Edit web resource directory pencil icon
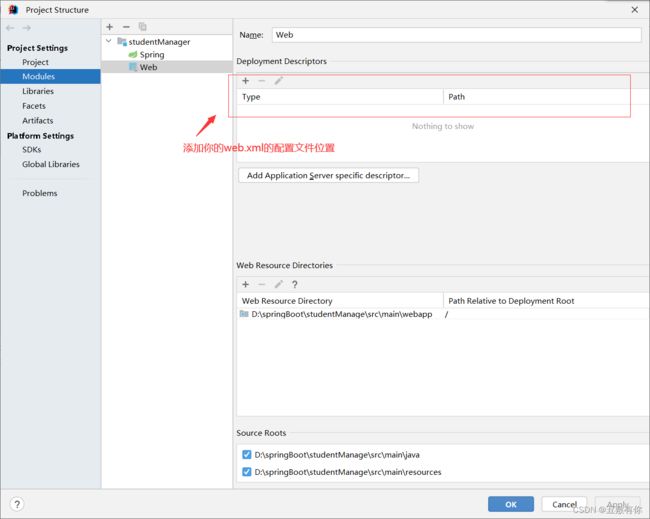This screenshot has width=650, height=519. point(279,284)
